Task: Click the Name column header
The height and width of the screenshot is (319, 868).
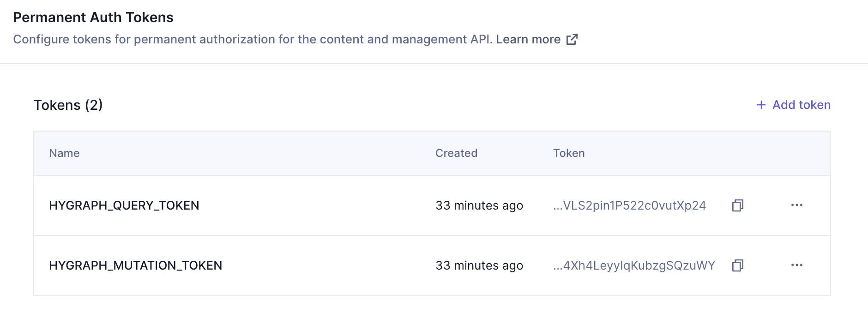Action: pos(64,153)
